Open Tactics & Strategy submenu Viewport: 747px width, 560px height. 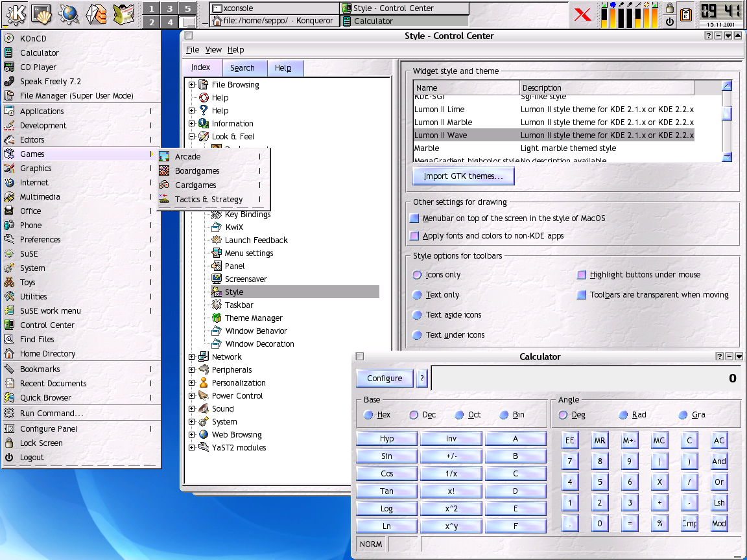click(x=213, y=200)
